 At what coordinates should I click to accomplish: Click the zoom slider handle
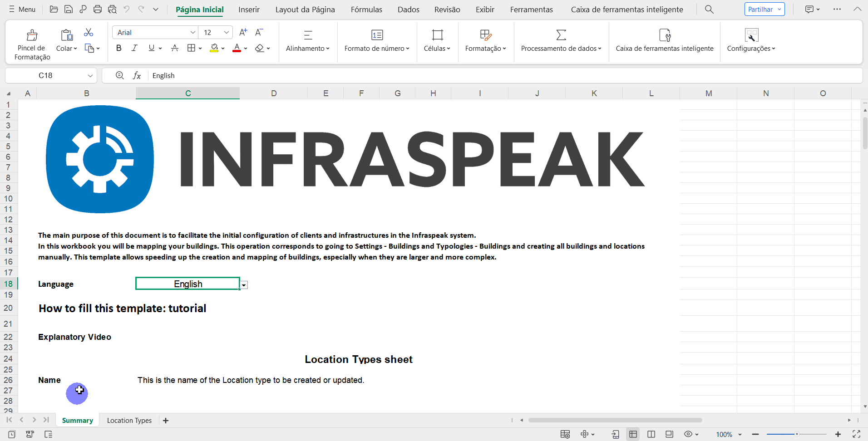tap(797, 434)
